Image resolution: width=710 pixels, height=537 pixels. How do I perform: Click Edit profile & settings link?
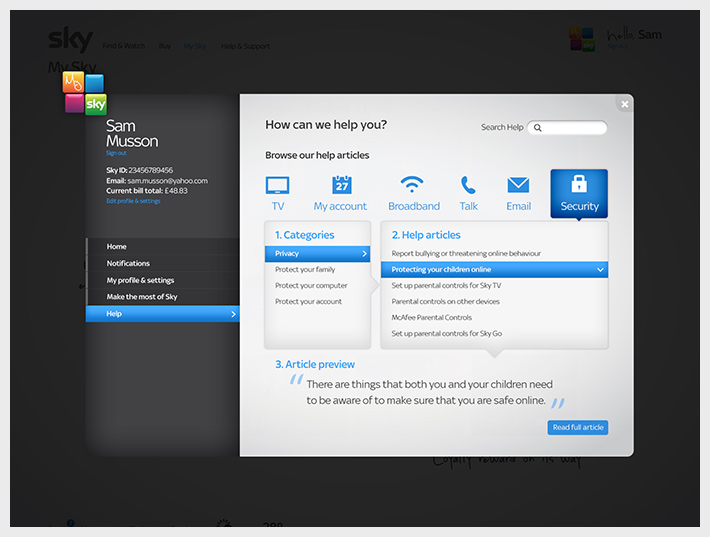[x=133, y=201]
